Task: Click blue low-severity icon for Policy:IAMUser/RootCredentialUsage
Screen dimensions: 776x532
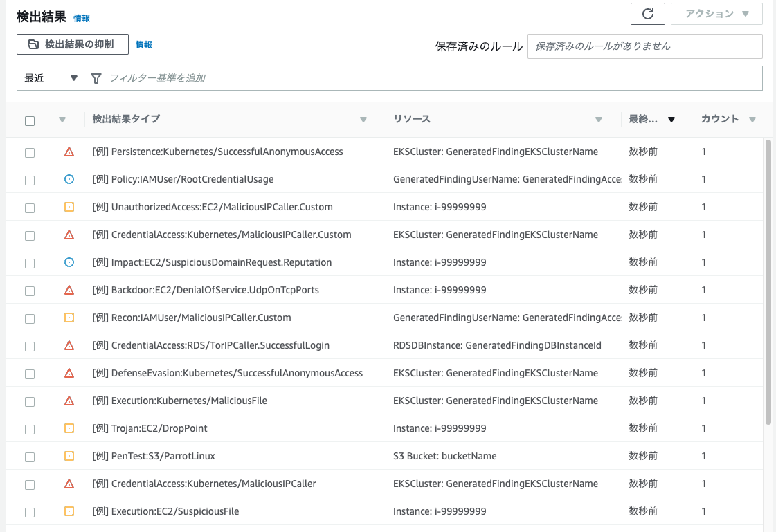Action: click(69, 179)
